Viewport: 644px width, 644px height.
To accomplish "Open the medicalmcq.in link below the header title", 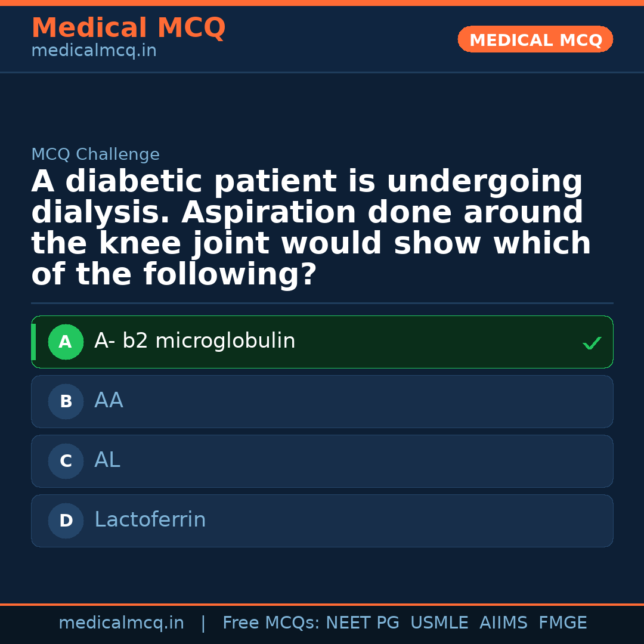I will click(94, 51).
